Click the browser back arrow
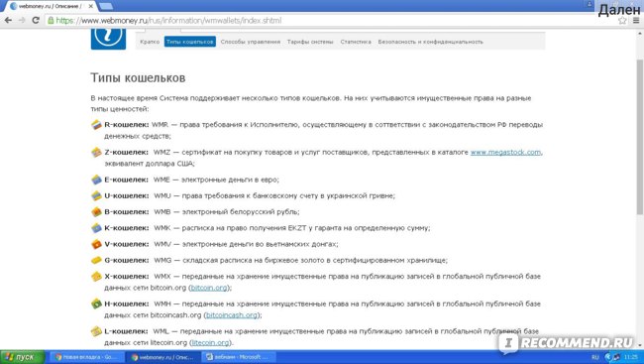This screenshot has width=644, height=364. pos(8,20)
